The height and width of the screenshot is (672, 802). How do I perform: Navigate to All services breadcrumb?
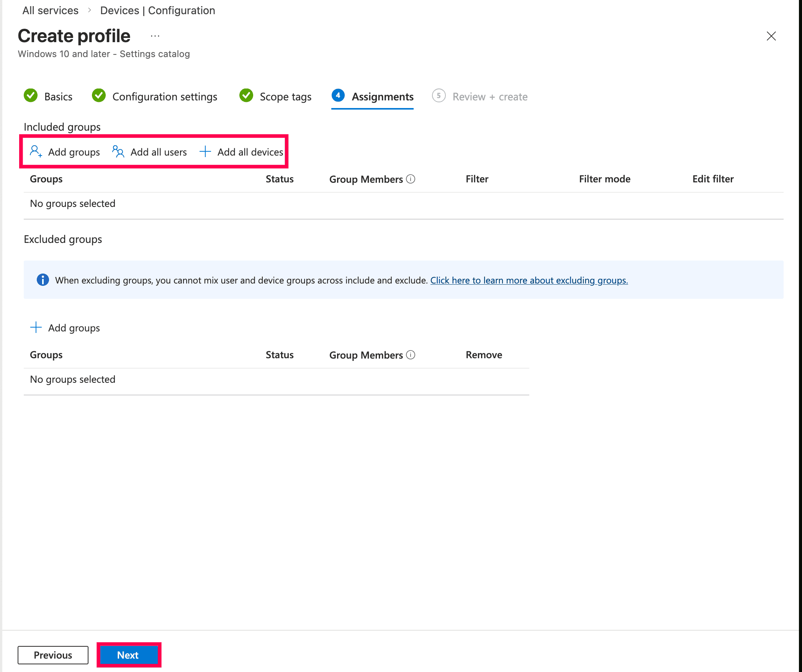(50, 10)
